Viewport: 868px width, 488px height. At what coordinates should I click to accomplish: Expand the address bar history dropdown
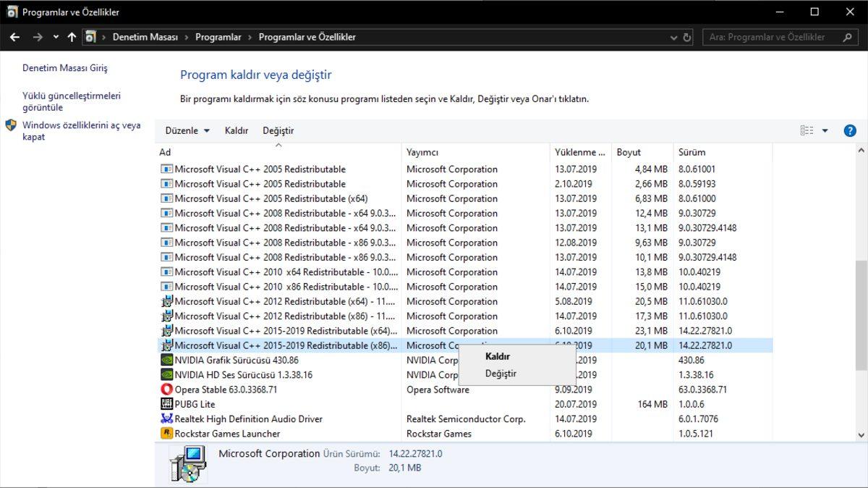(x=673, y=37)
